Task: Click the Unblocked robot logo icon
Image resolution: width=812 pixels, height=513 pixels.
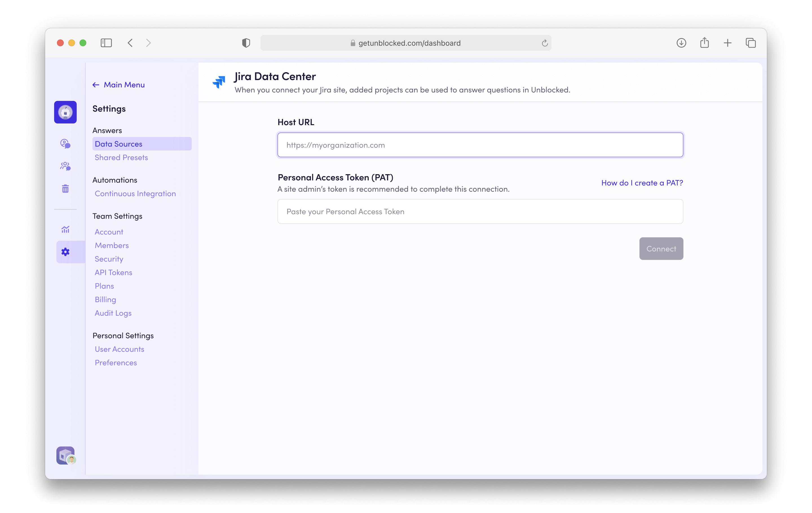Action: pos(65,112)
